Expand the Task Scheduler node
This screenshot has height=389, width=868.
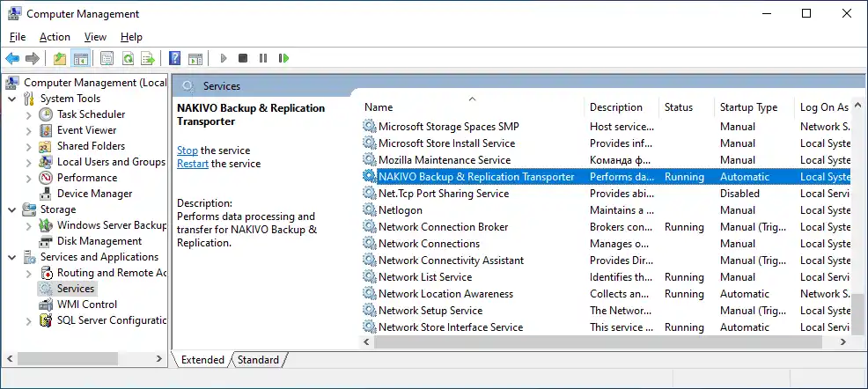click(x=29, y=114)
